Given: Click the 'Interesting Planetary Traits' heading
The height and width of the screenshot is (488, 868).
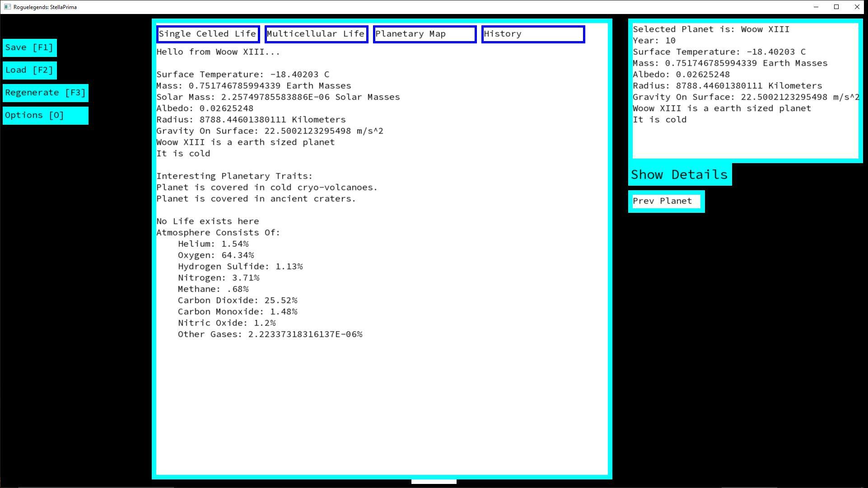Looking at the screenshot, I should (234, 176).
